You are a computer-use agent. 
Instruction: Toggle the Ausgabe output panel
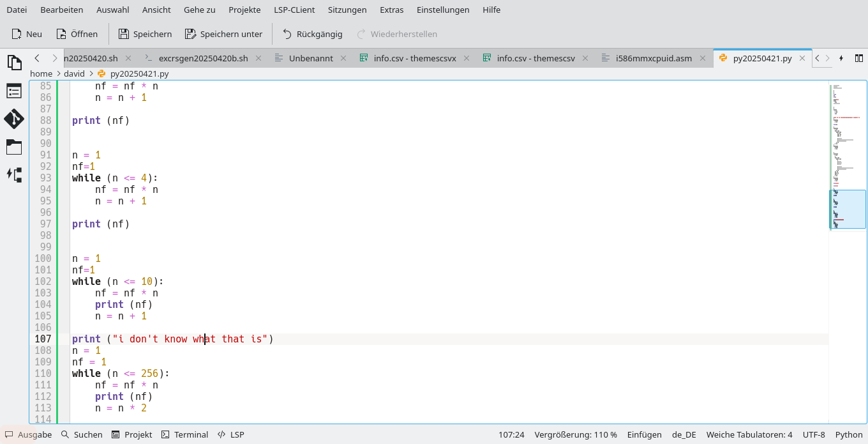tap(28, 434)
